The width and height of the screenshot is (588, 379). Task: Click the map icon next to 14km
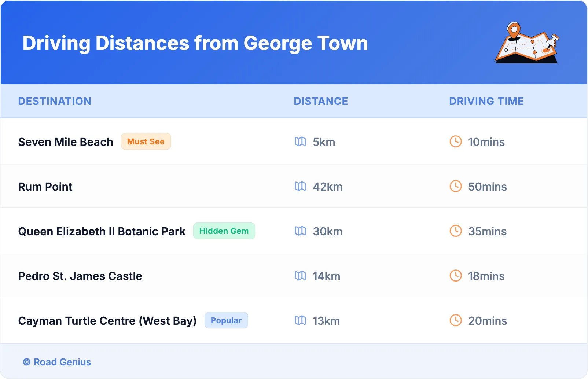point(300,276)
